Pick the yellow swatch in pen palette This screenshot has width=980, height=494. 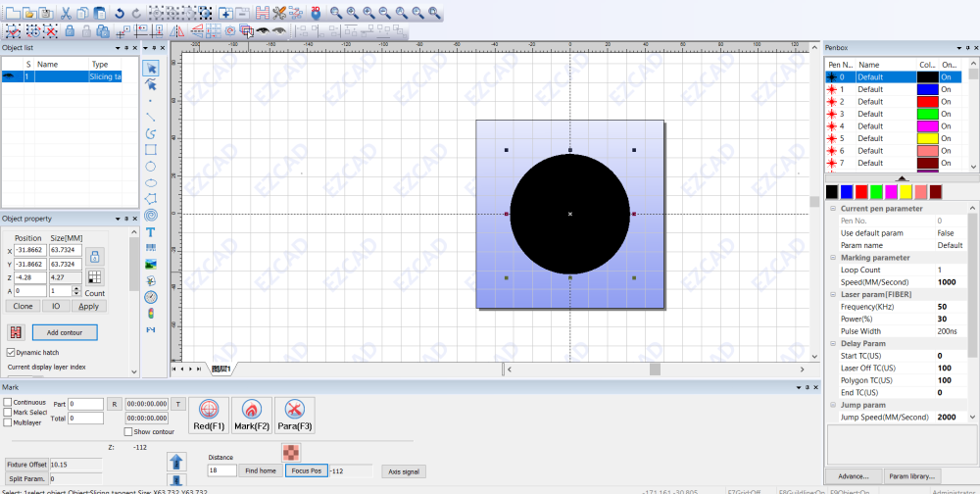click(x=906, y=191)
